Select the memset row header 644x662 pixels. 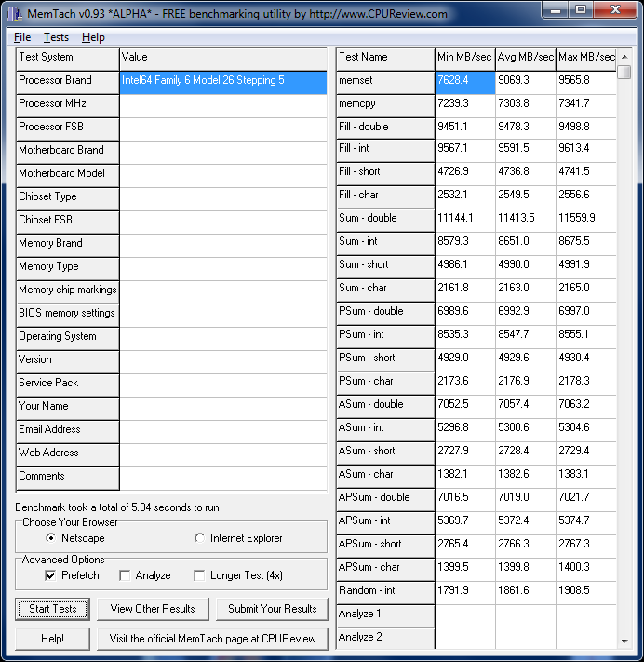tap(385, 82)
